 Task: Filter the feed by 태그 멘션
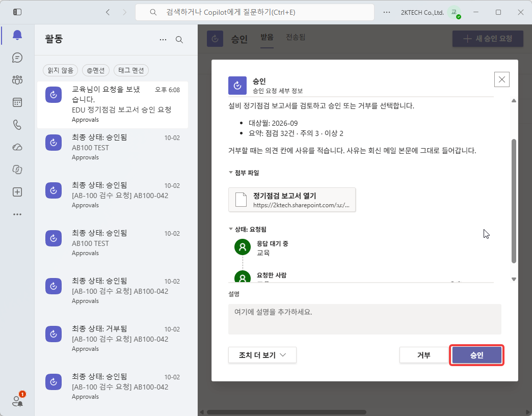coord(131,70)
